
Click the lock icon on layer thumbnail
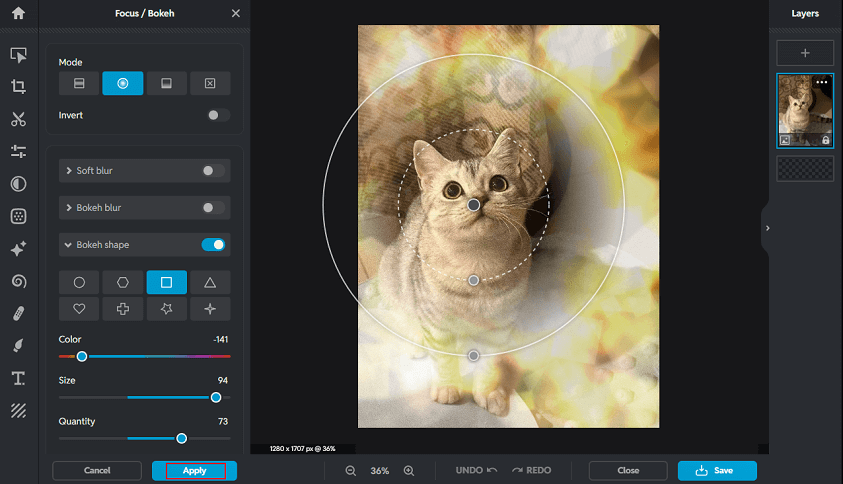pos(825,140)
